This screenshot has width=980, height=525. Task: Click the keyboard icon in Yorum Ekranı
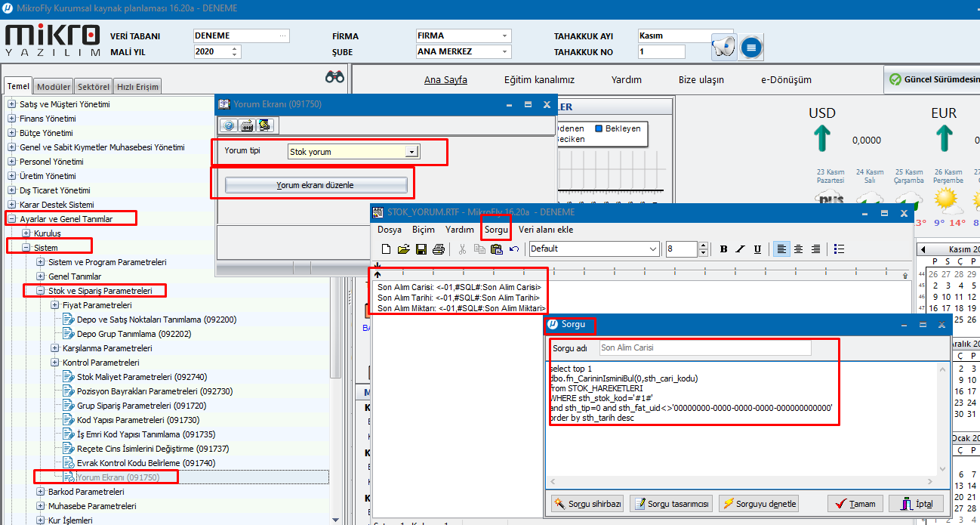(x=246, y=125)
